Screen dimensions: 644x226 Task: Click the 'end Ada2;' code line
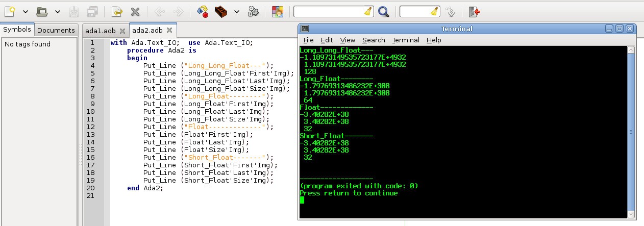point(145,188)
